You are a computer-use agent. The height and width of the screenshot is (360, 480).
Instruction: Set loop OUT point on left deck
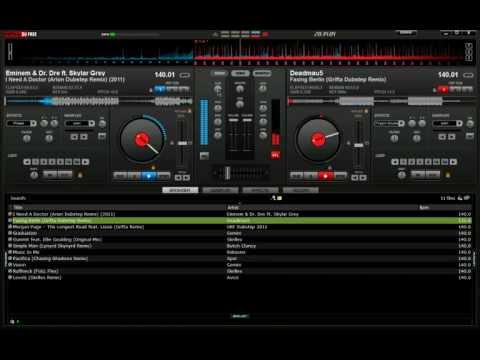[x=65, y=175]
